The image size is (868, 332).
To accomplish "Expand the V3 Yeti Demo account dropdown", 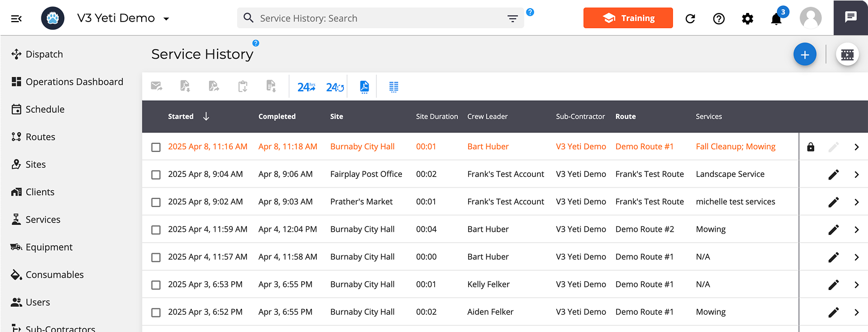I will [x=166, y=19].
